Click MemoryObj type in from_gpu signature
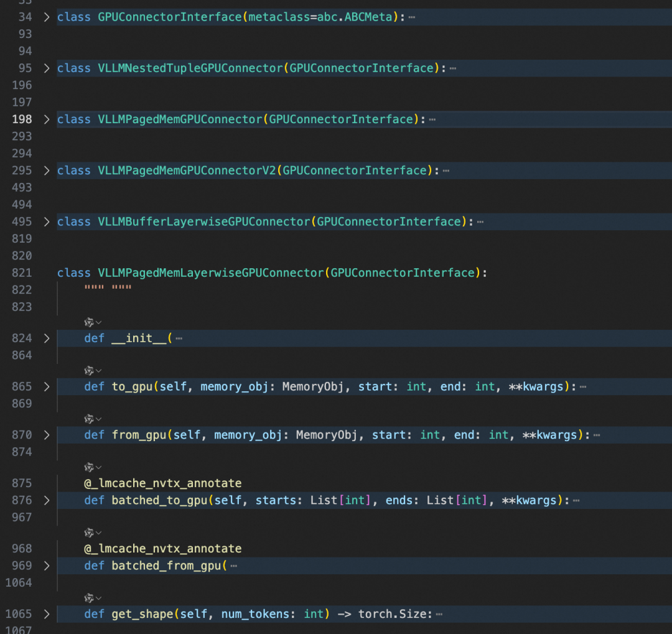The width and height of the screenshot is (672, 634). (327, 435)
